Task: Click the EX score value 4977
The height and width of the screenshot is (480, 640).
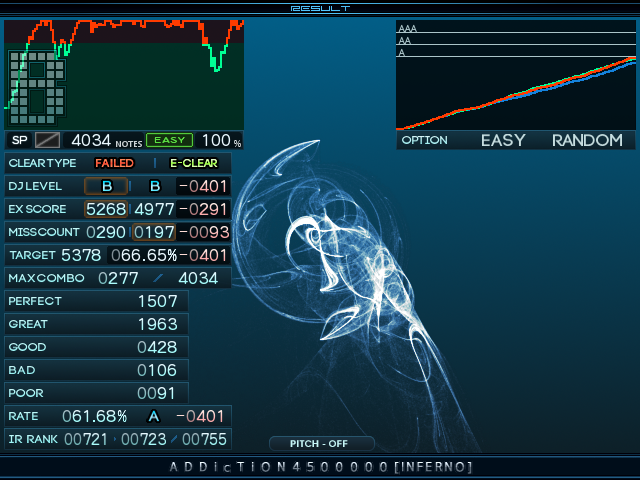Action: (154, 209)
